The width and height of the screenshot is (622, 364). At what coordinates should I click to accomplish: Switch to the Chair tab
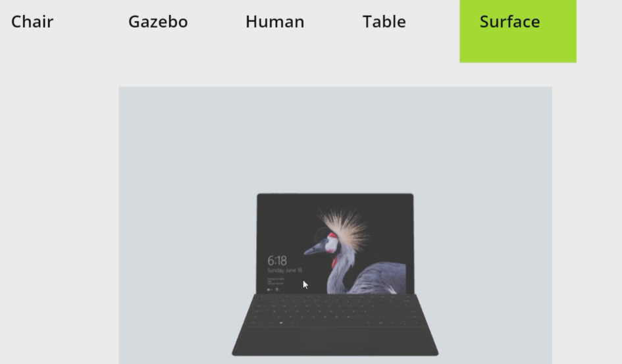pyautogui.click(x=32, y=22)
